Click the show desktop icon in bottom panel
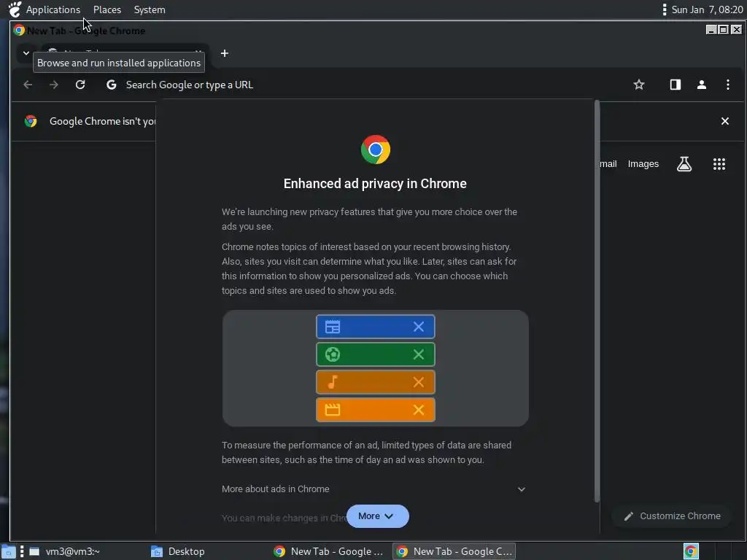This screenshot has width=747, height=560. click(x=8, y=551)
